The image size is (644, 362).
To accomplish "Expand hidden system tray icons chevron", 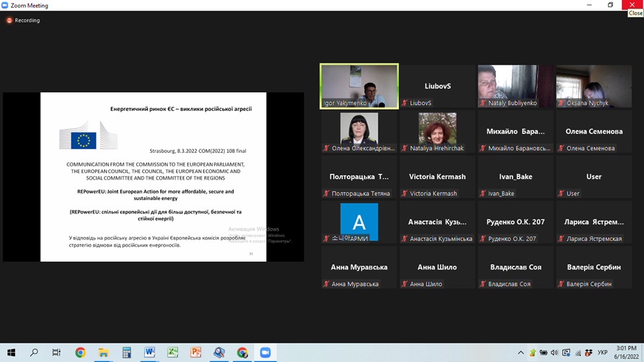I will [x=520, y=353].
